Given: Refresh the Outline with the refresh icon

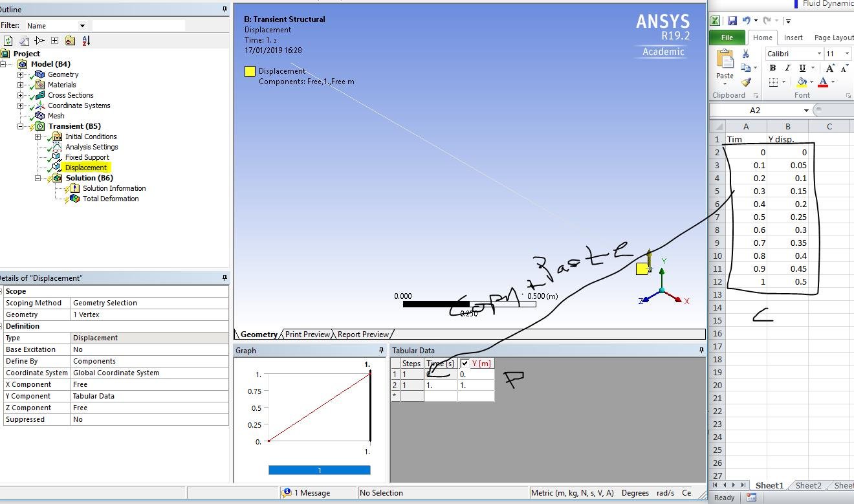Looking at the screenshot, I should click(x=8, y=40).
